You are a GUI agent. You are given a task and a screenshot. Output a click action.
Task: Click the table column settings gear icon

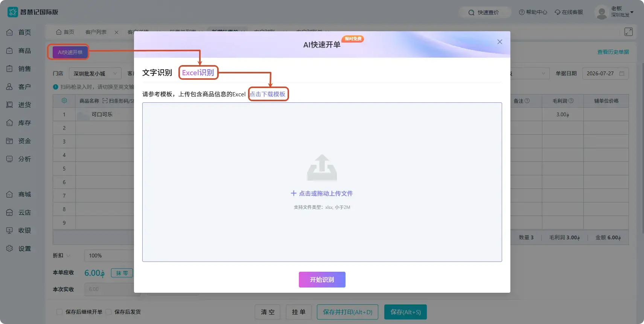coord(64,100)
